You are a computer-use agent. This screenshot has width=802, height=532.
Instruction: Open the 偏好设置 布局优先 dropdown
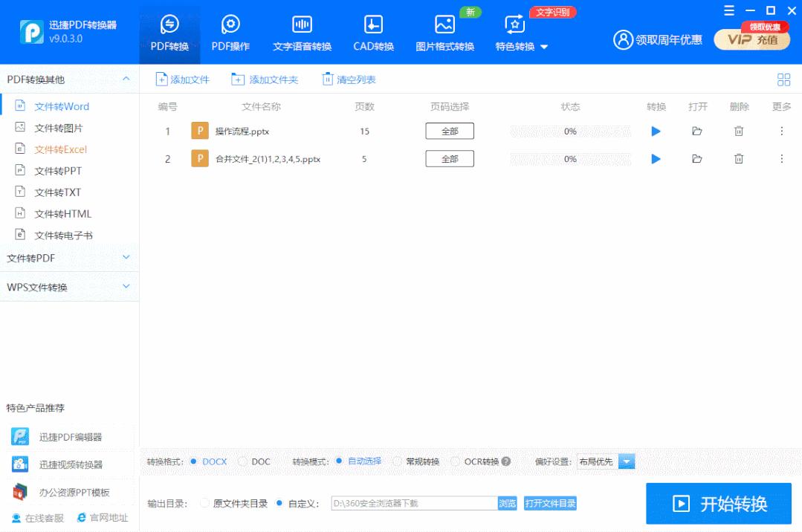click(625, 461)
